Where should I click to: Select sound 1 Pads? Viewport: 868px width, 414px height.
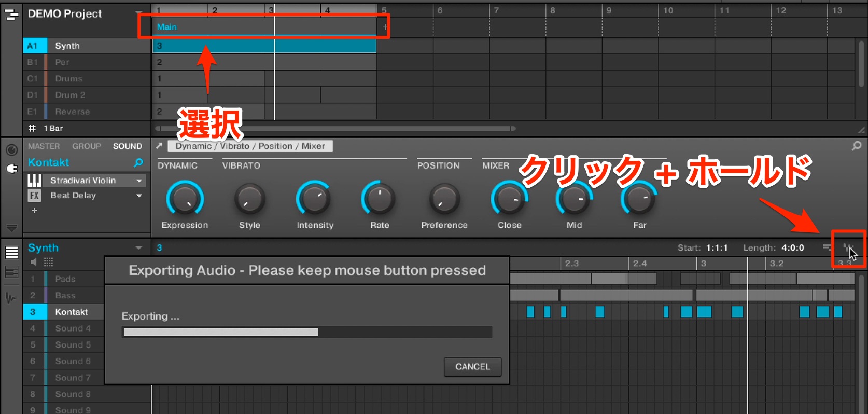tap(64, 279)
